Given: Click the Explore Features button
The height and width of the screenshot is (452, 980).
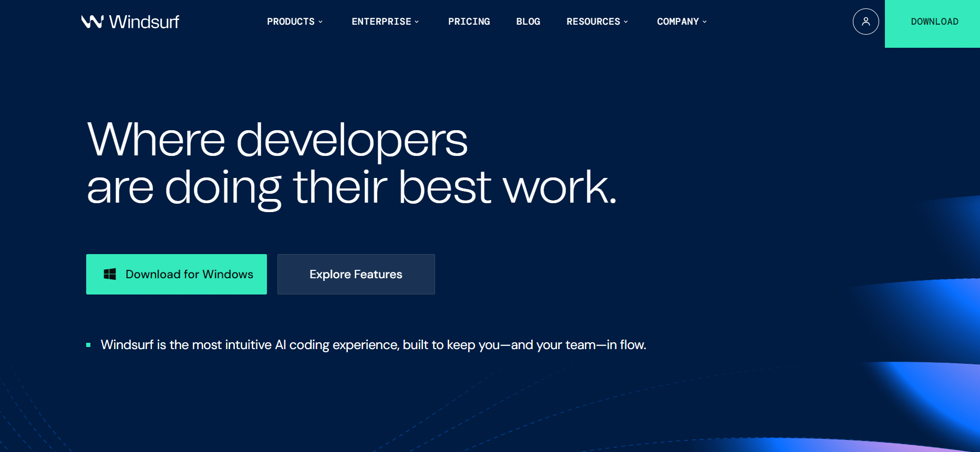Looking at the screenshot, I should pos(356,274).
